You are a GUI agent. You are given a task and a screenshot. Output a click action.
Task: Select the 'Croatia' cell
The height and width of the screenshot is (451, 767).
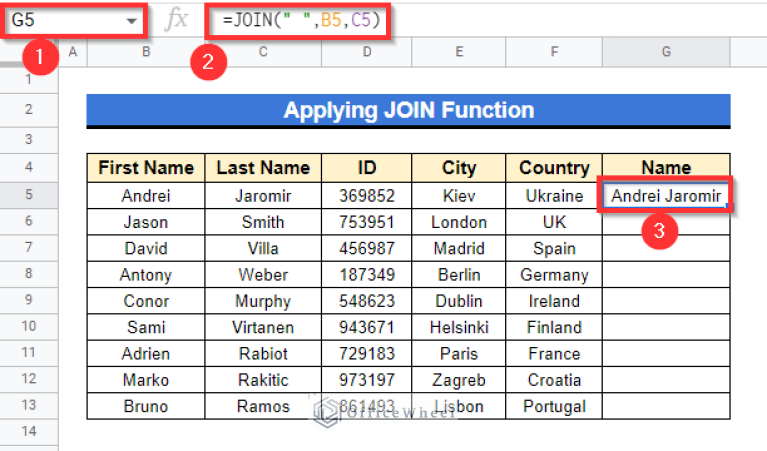click(554, 380)
